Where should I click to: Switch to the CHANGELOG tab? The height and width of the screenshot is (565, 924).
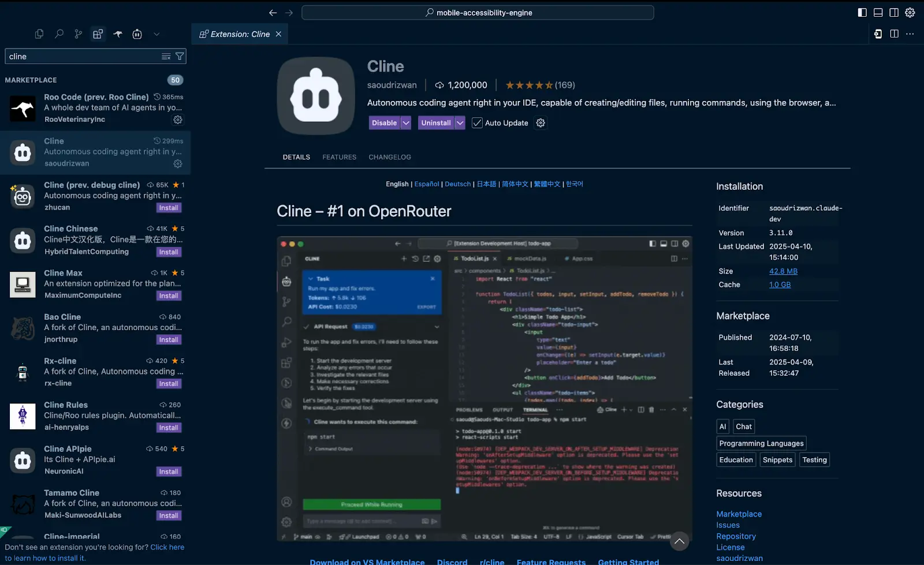(x=389, y=156)
